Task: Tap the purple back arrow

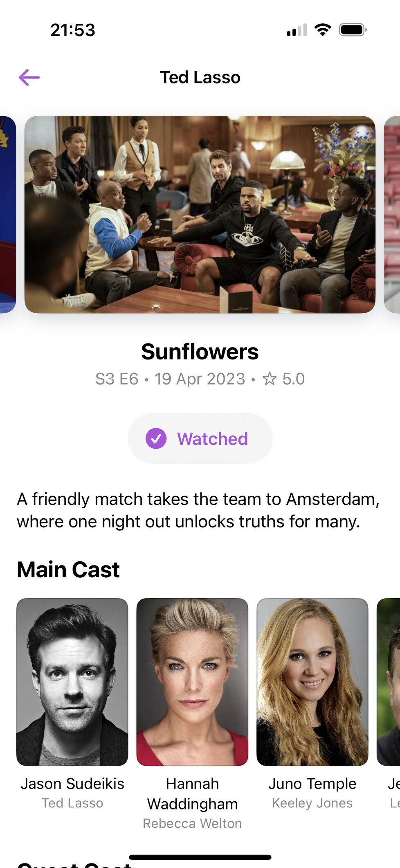Action: pyautogui.click(x=29, y=77)
